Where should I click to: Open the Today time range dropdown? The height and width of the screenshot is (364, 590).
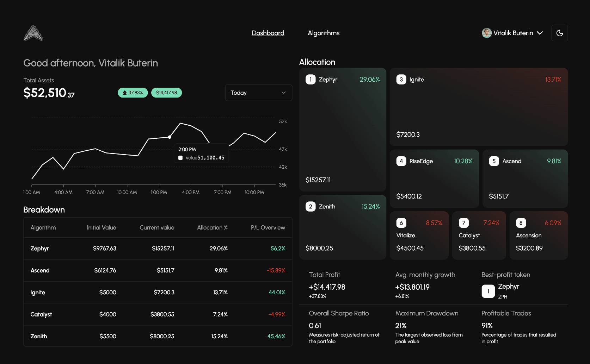click(x=259, y=93)
